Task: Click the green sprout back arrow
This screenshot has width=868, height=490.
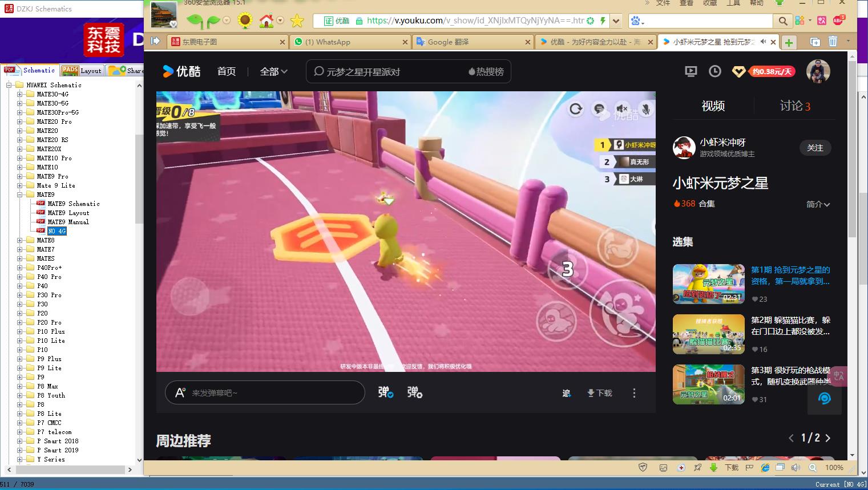Action: [x=195, y=21]
